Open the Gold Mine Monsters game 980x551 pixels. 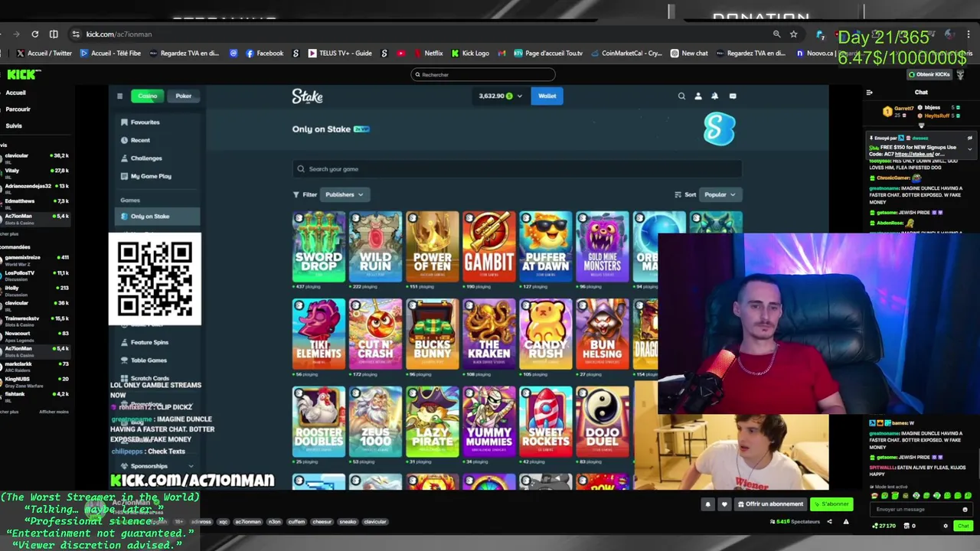(602, 247)
